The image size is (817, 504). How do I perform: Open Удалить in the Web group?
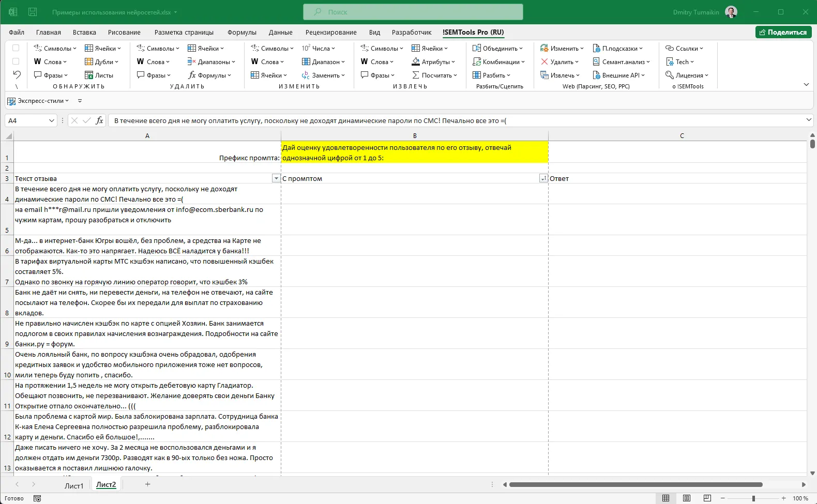tap(560, 62)
